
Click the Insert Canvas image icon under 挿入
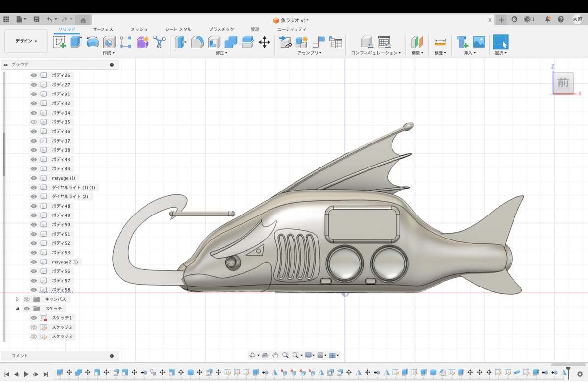point(479,42)
